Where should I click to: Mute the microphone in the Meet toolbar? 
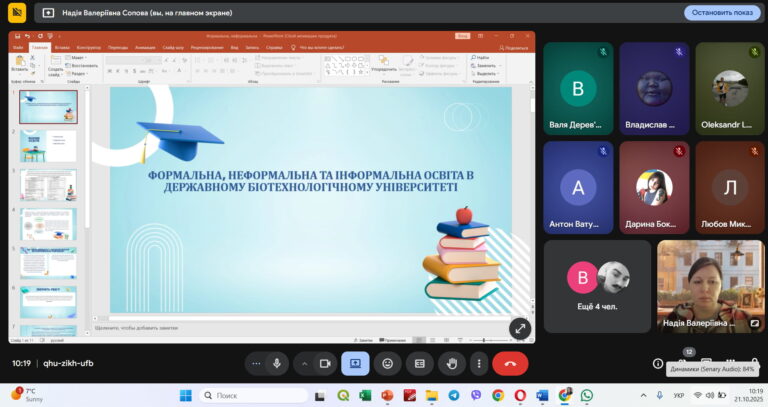pos(277,363)
